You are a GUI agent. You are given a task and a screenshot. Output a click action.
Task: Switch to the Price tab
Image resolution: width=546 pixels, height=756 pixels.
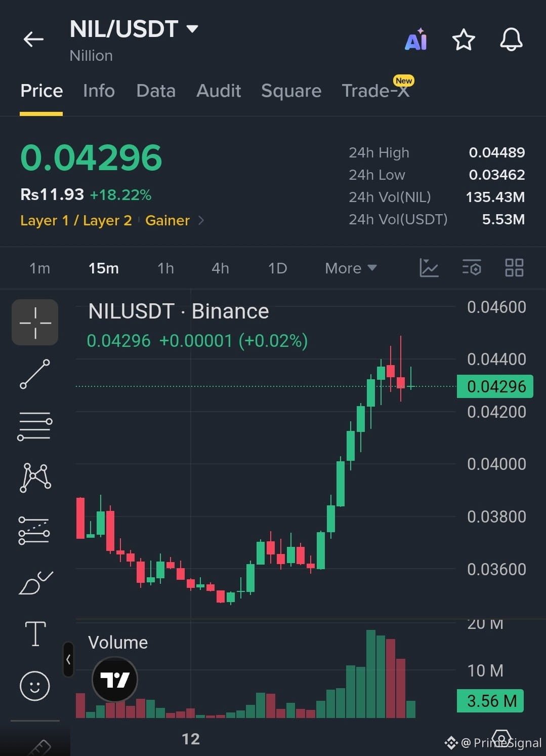tap(41, 91)
